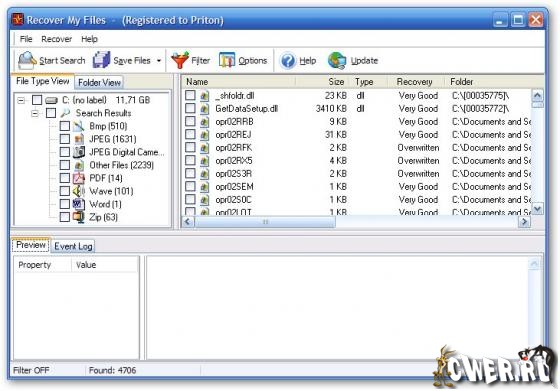Tick the checkbox for GetDataSetup.dll
Image resolution: width=560 pixels, height=391 pixels.
coord(190,108)
